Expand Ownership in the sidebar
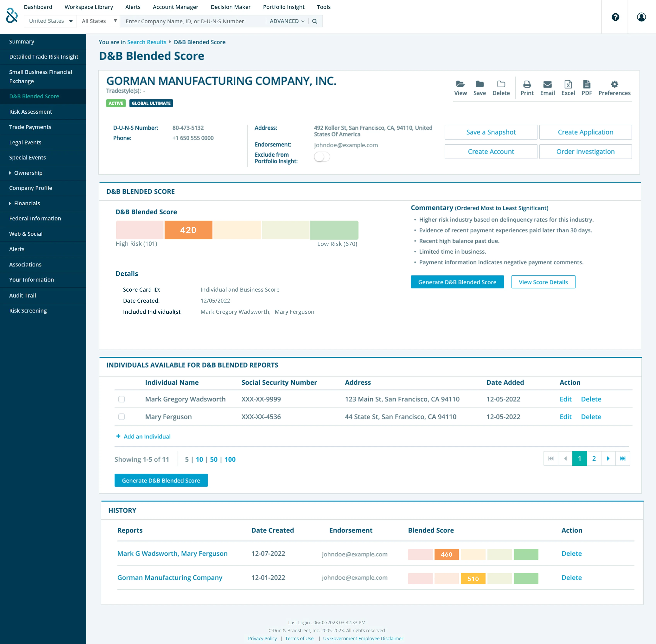This screenshot has height=644, width=656. [28, 173]
